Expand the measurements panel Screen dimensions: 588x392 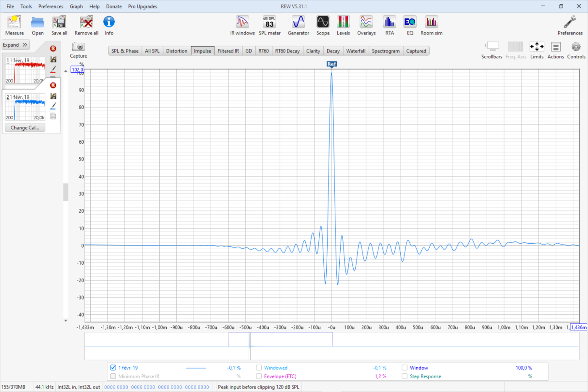[x=16, y=45]
